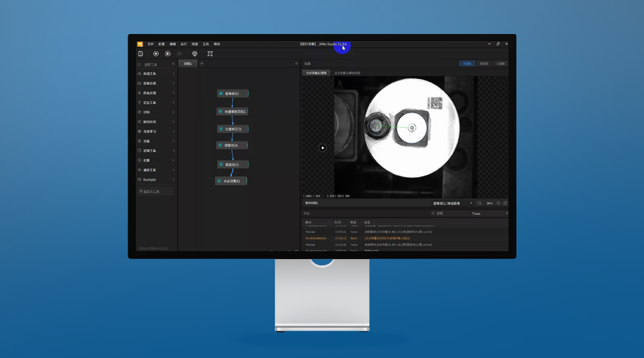Image resolution: width=644 pixels, height=358 pixels.
Task: Click the pin icon beside 定位工具
Action: pos(140,103)
